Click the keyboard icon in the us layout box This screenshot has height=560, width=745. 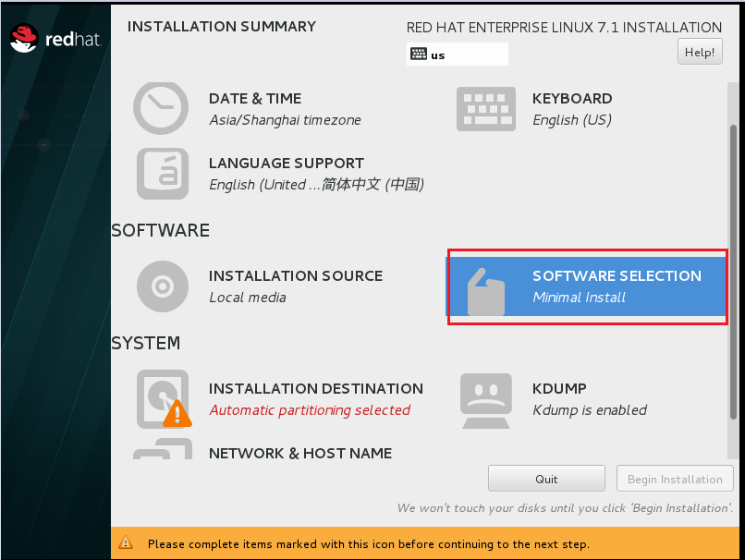[x=419, y=54]
